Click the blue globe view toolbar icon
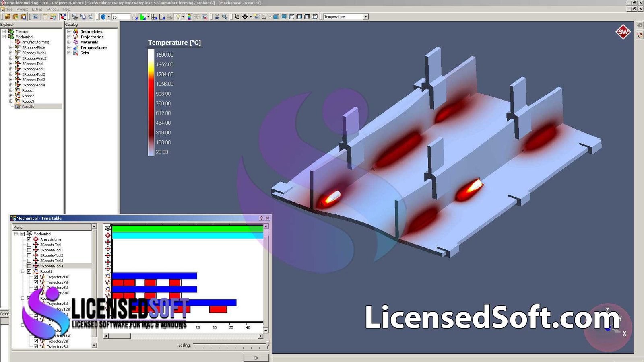Image resolution: width=644 pixels, height=362 pixels. pos(103,17)
